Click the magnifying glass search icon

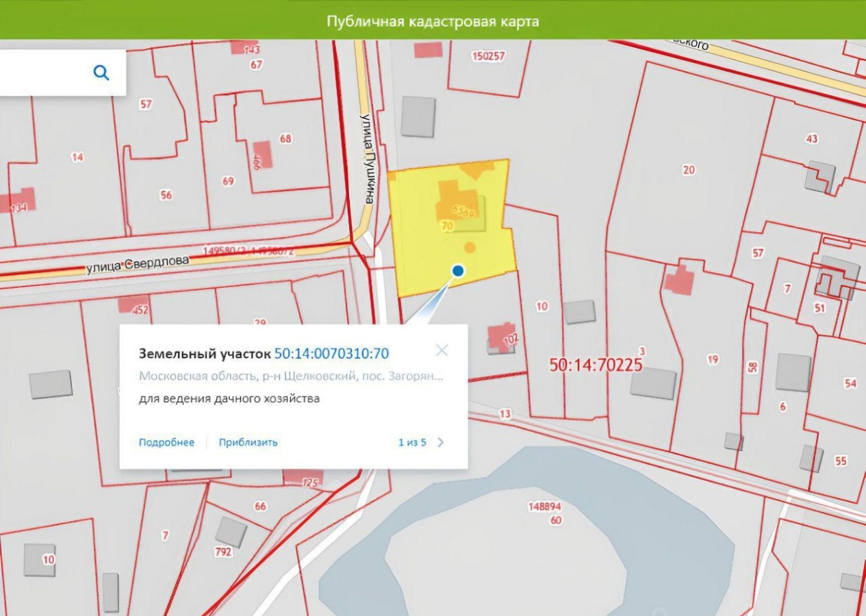tap(101, 73)
